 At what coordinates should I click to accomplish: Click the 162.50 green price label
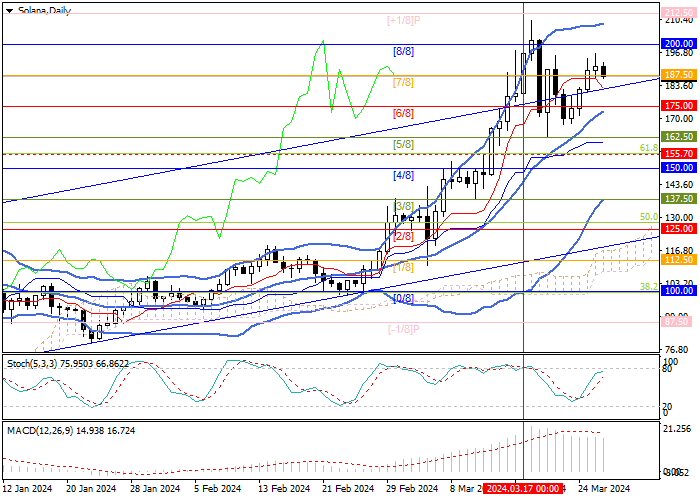(679, 137)
